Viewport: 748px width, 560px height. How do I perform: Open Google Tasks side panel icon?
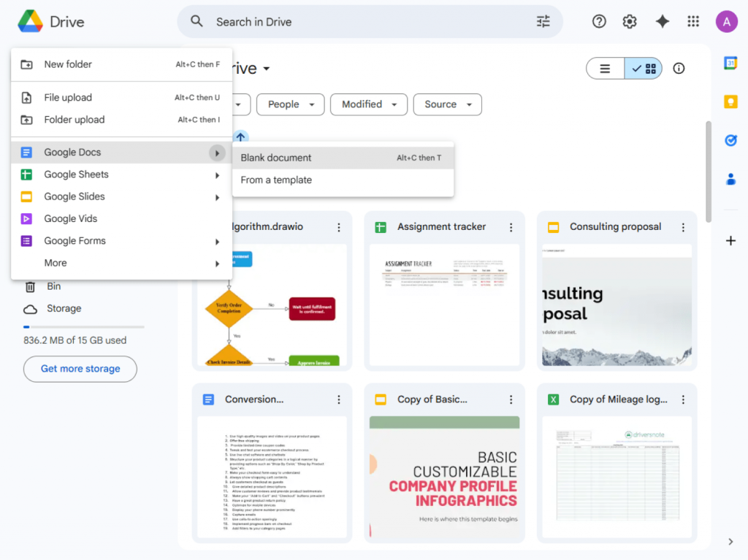(730, 140)
